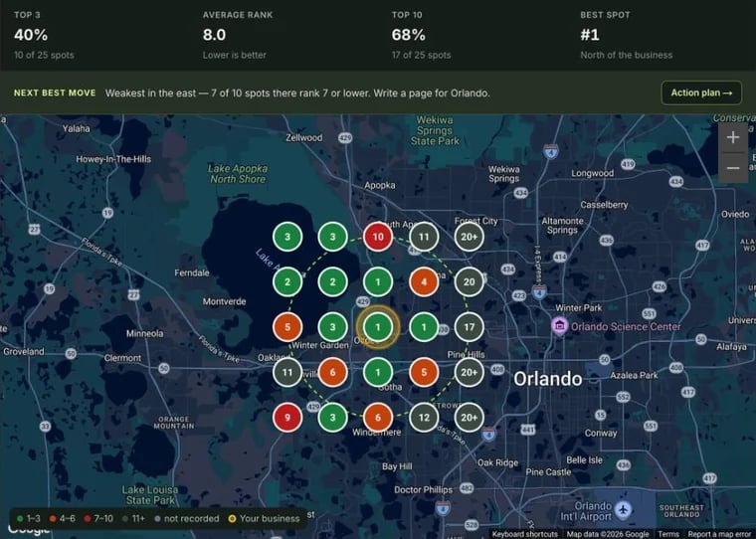Click the 'not recorded' legend entry
The image size is (756, 539).
coord(187,519)
